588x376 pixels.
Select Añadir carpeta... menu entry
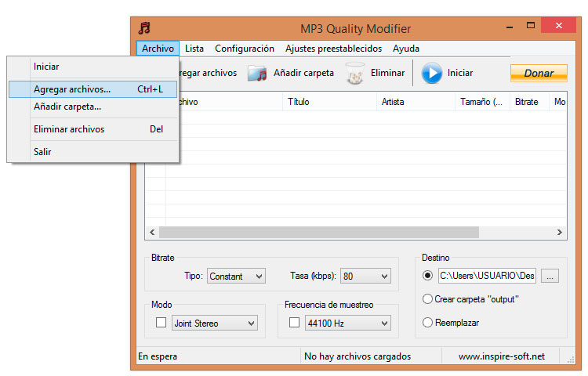point(93,107)
